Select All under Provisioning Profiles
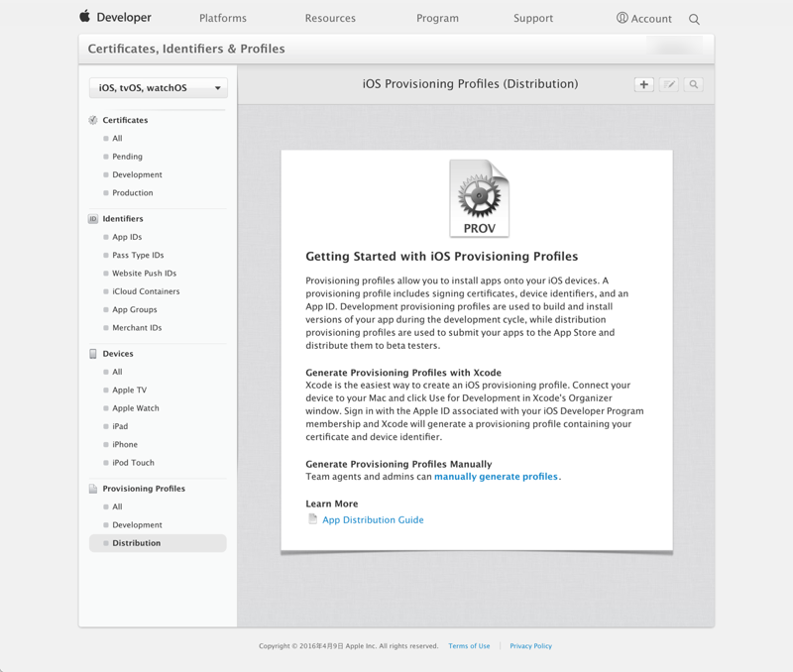 pos(117,506)
